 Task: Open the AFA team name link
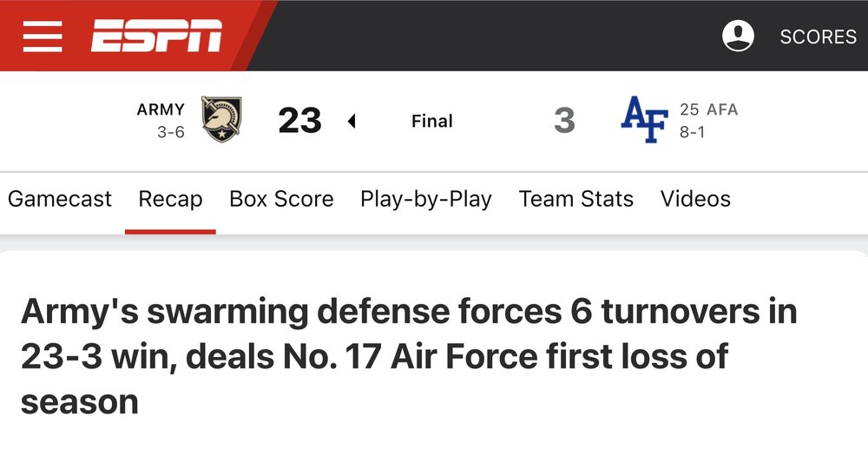click(721, 109)
